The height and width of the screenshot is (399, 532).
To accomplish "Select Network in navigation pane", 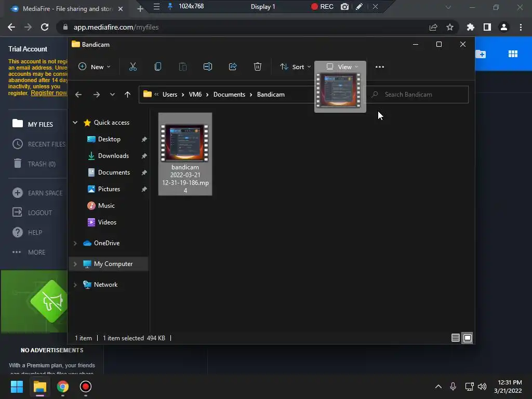I will click(x=105, y=285).
